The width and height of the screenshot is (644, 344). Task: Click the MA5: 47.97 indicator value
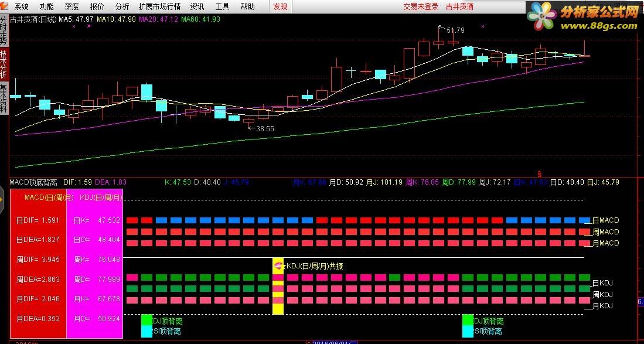click(76, 19)
